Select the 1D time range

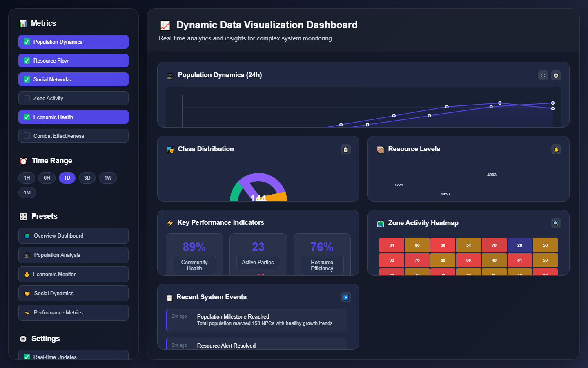(x=67, y=178)
